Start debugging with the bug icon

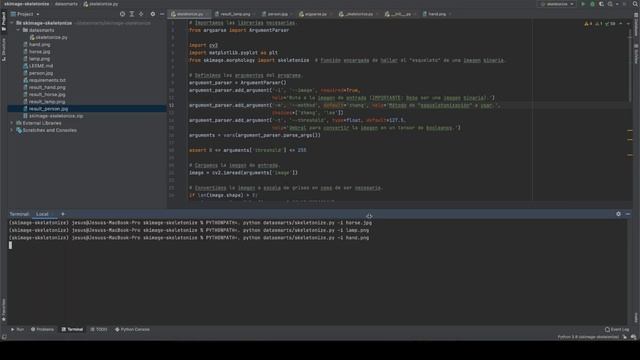[x=592, y=4]
